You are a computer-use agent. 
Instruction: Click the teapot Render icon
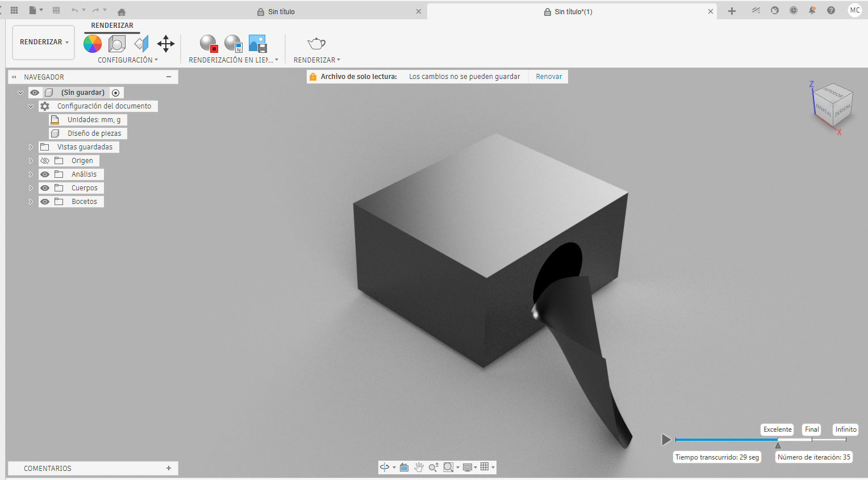(316, 43)
